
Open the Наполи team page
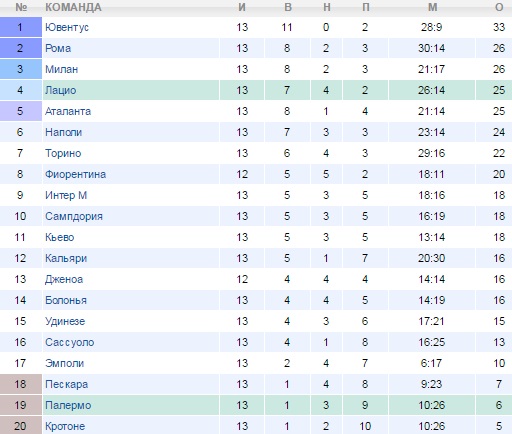pos(64,132)
